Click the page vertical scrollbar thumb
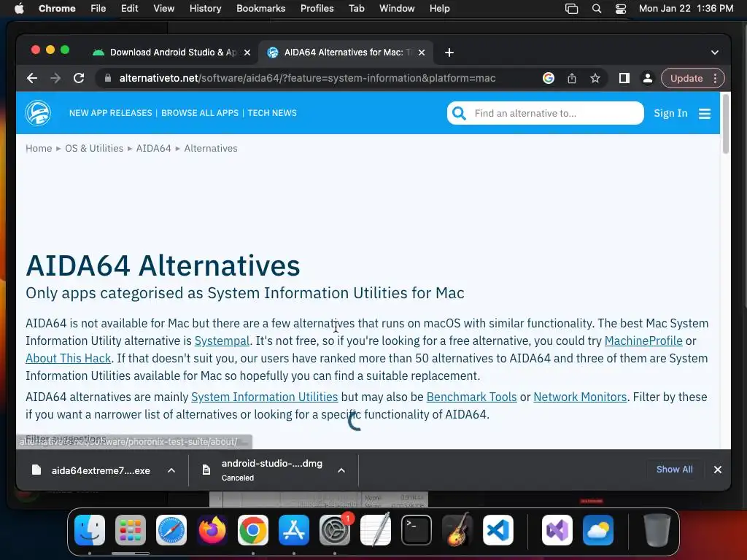This screenshot has width=747, height=560. pos(725,124)
